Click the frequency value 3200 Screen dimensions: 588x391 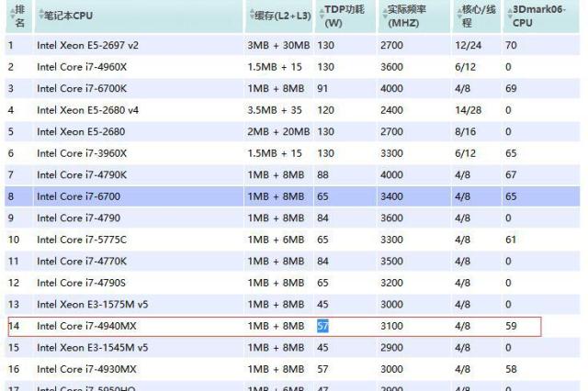click(x=392, y=283)
